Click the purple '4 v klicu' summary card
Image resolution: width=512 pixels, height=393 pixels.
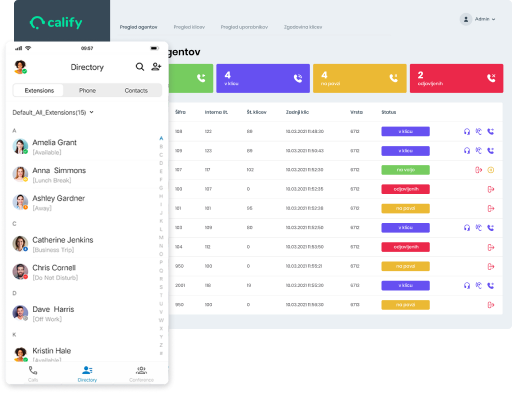point(263,78)
